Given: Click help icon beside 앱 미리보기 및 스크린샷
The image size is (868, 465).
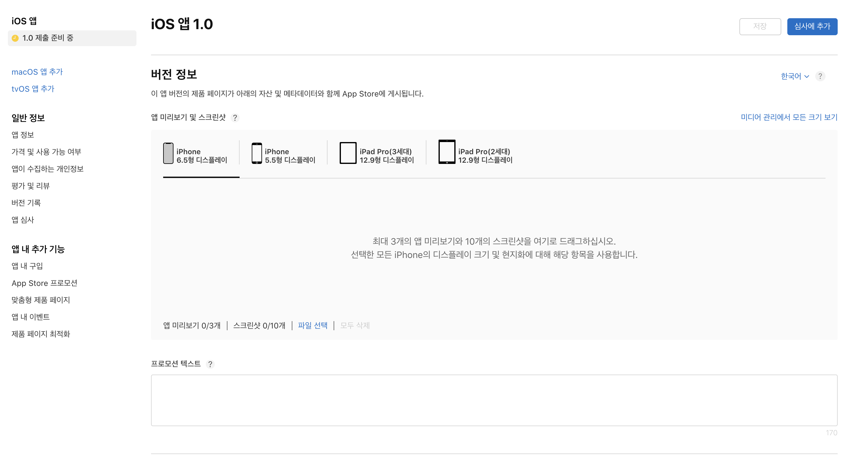Looking at the screenshot, I should point(235,118).
